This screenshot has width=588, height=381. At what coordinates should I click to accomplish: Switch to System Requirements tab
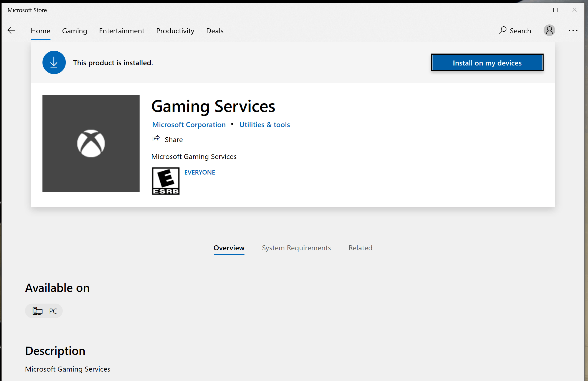[296, 248]
